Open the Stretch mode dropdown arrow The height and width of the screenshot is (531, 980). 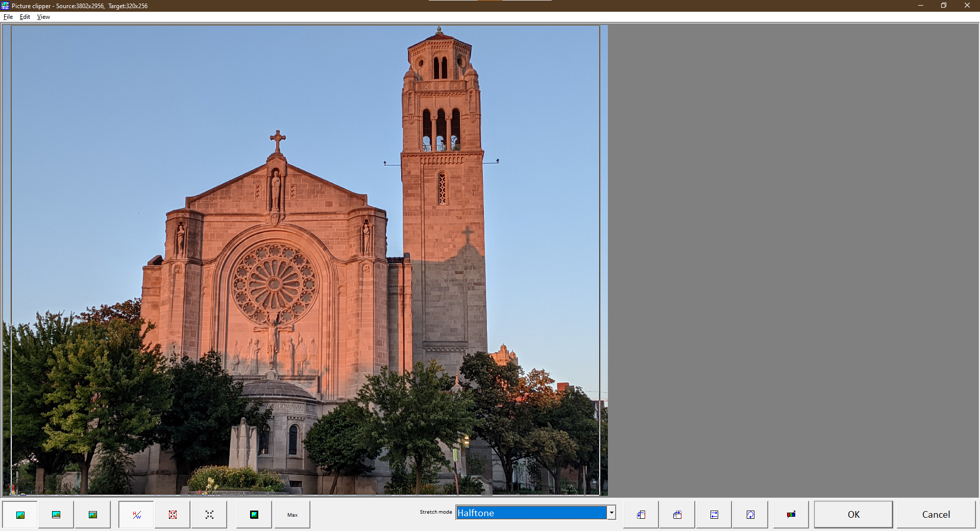(611, 513)
